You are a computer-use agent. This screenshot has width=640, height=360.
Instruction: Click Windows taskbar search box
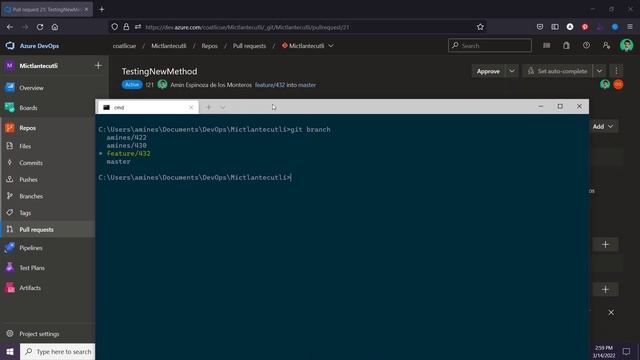[58, 351]
